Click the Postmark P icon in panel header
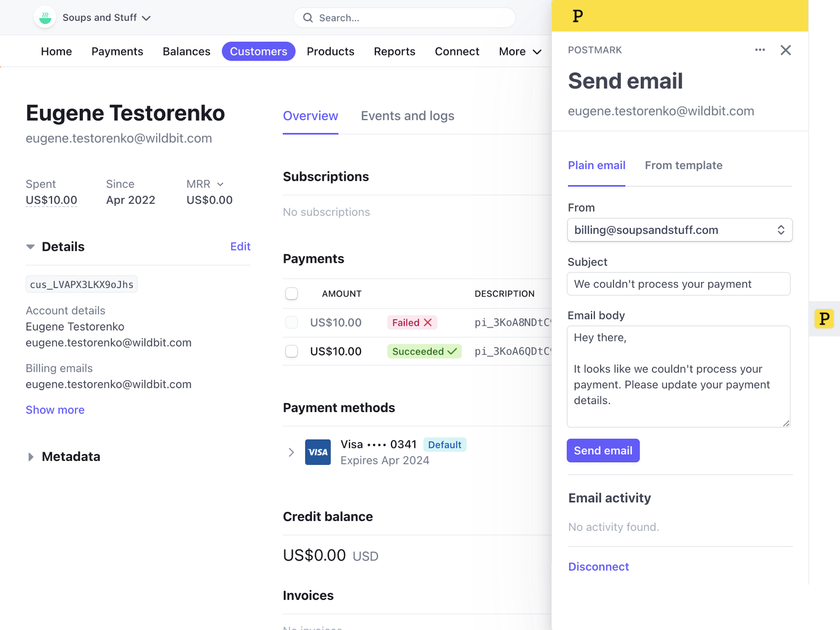This screenshot has width=840, height=630. click(x=577, y=16)
